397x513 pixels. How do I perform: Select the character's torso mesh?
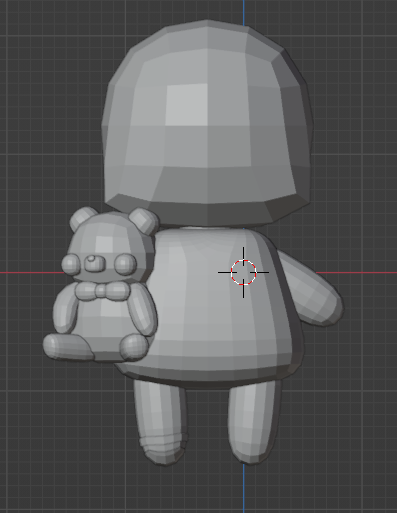coord(213,307)
